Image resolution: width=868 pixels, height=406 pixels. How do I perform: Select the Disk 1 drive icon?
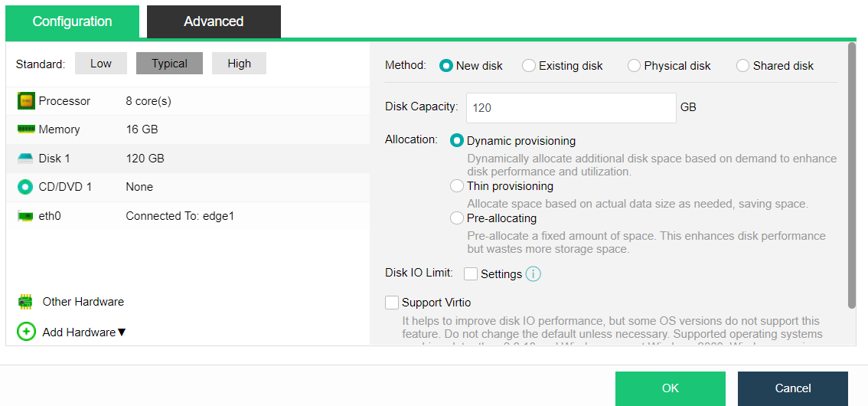(26, 159)
